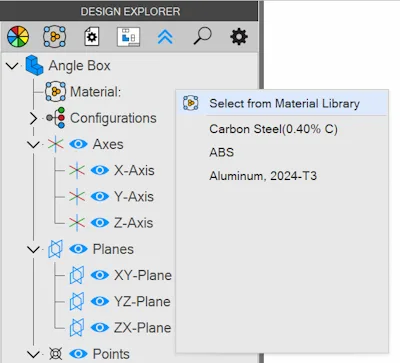400x363 pixels.
Task: Select the Configurations label
Action: click(x=113, y=118)
